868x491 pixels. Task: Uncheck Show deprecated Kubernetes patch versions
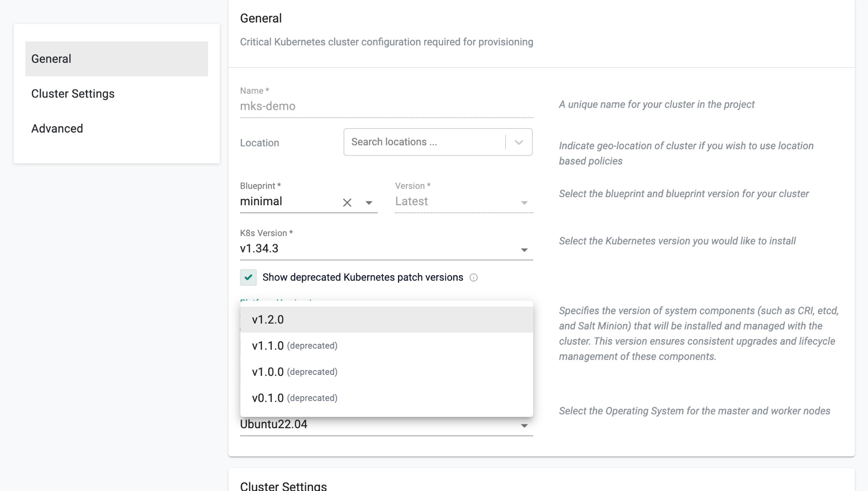[x=248, y=277]
